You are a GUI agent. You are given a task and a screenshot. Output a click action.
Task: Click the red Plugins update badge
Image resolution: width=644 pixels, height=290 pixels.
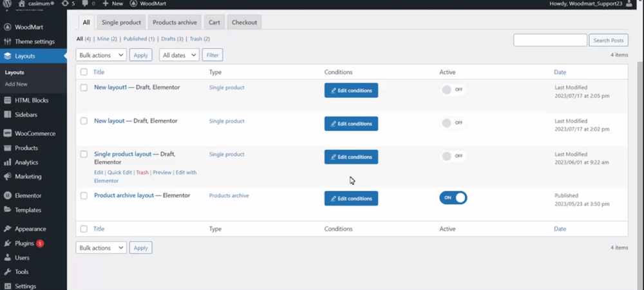(x=40, y=243)
